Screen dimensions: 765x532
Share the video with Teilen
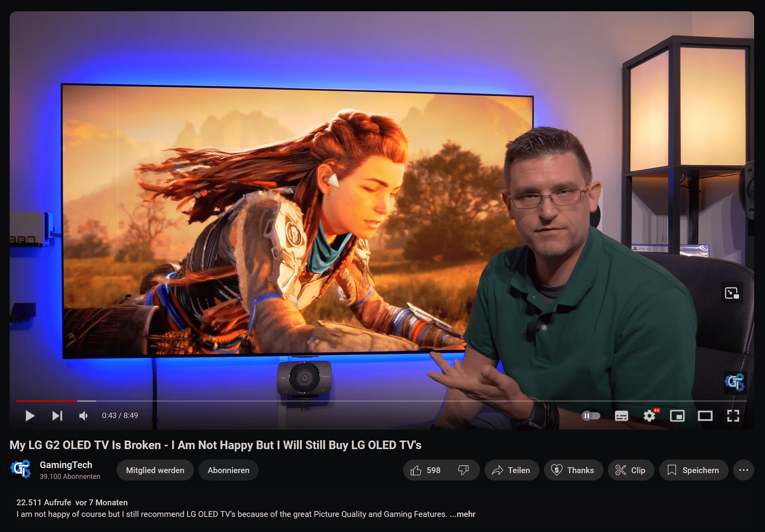tap(511, 470)
